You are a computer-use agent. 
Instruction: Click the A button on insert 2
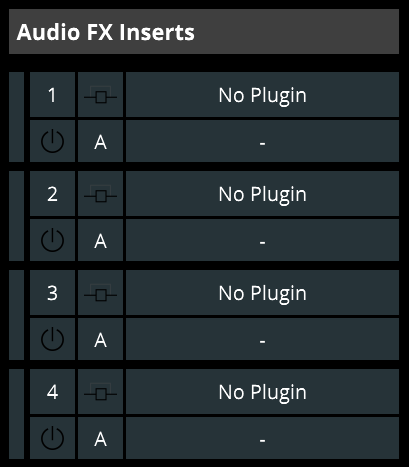pyautogui.click(x=100, y=240)
